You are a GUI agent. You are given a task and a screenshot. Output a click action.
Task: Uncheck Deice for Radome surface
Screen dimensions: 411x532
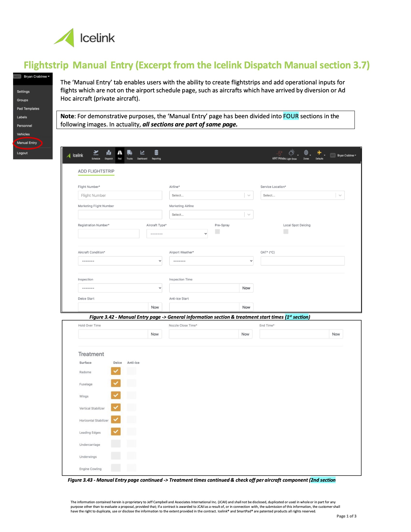pyautogui.click(x=116, y=371)
